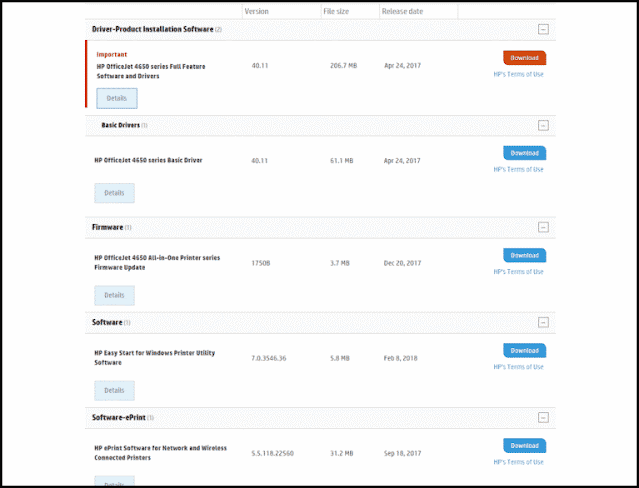
Task: Click the Basic Driver's version 40.11
Action: click(260, 161)
